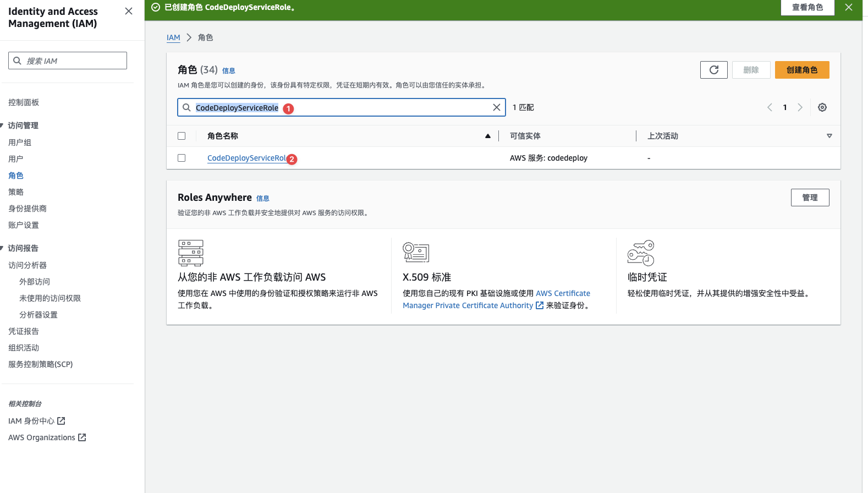Click the 删除 button
The height and width of the screenshot is (493, 868).
751,70
